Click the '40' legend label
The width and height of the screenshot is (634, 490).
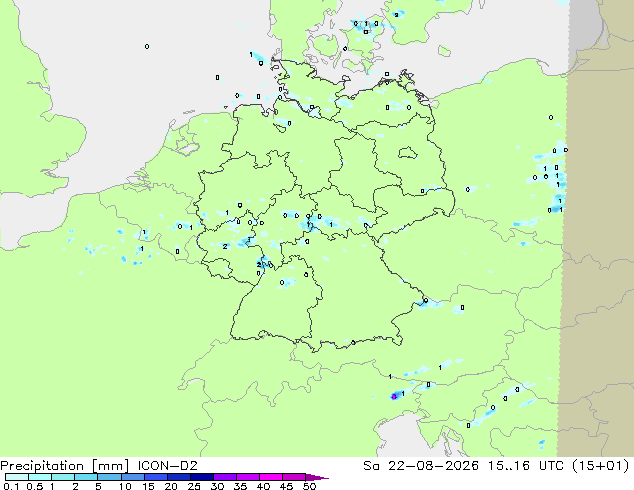(263, 486)
